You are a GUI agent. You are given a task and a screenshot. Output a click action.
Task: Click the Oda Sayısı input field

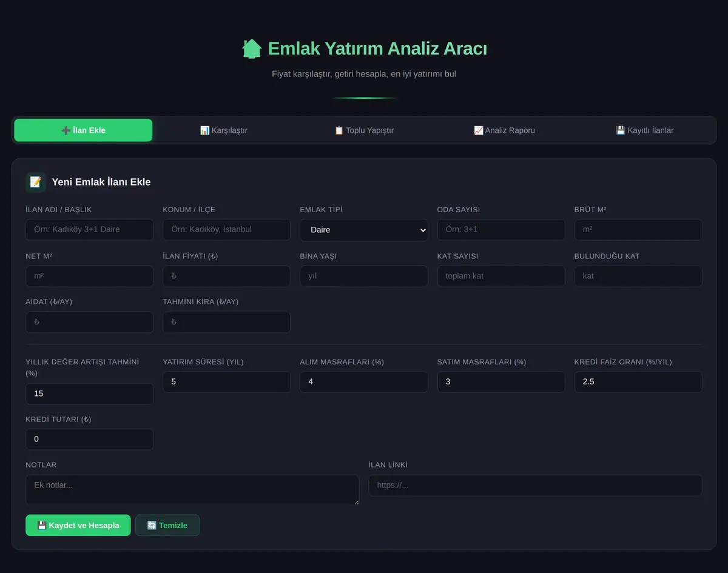click(501, 230)
